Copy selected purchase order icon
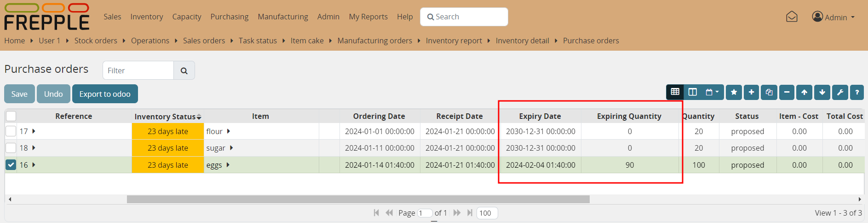The width and height of the screenshot is (868, 223). 769,92
